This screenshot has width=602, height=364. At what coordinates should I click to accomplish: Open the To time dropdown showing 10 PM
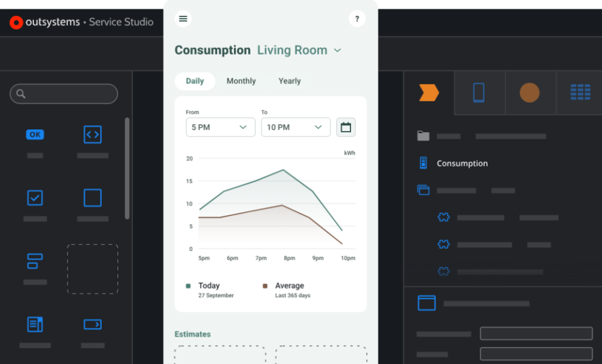point(295,127)
